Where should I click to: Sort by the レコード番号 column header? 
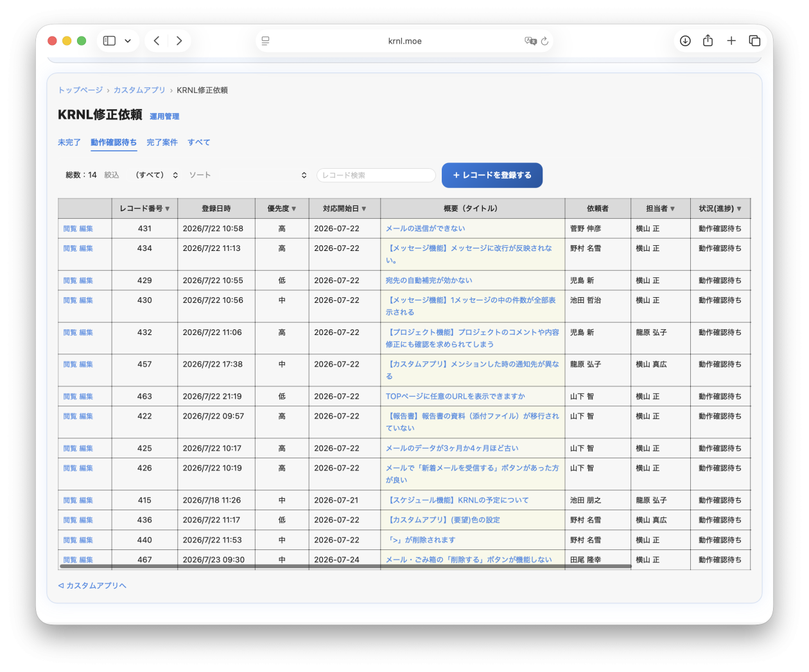click(144, 209)
